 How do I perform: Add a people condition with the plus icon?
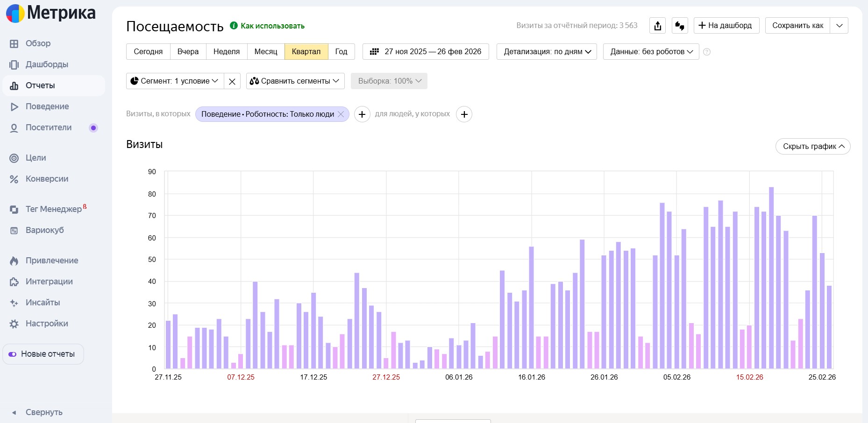pyautogui.click(x=464, y=114)
